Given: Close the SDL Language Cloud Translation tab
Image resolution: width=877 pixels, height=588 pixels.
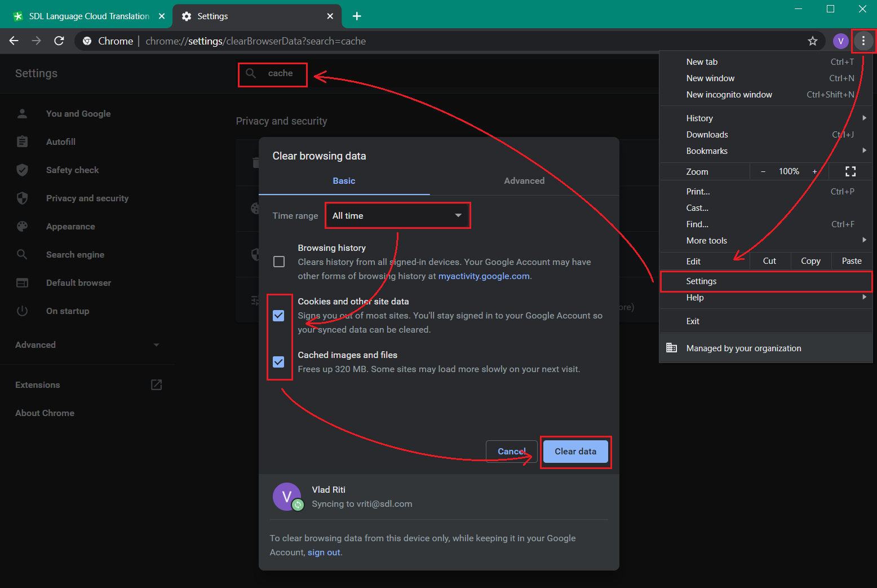Looking at the screenshot, I should pyautogui.click(x=162, y=16).
